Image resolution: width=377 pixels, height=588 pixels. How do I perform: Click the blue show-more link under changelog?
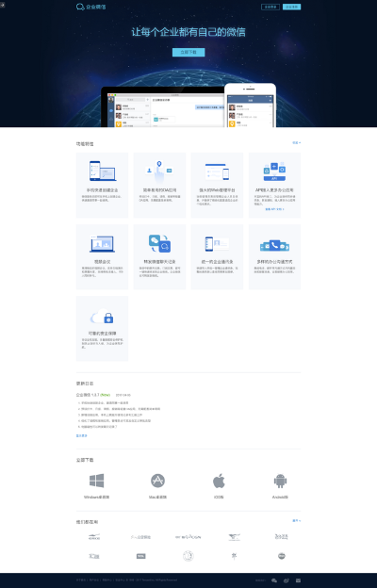pos(81,435)
